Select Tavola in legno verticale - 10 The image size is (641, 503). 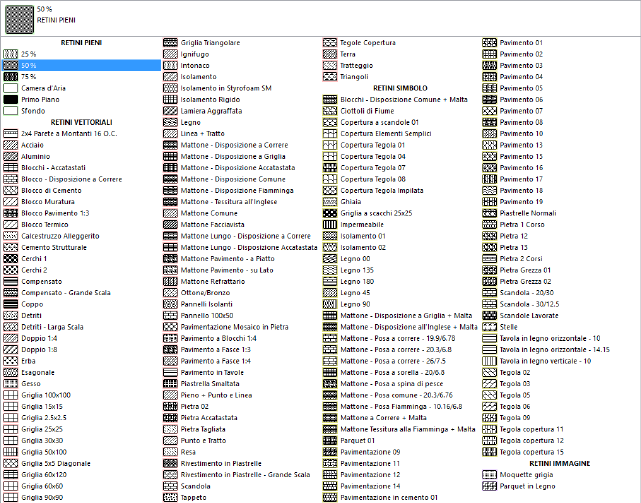coord(545,361)
